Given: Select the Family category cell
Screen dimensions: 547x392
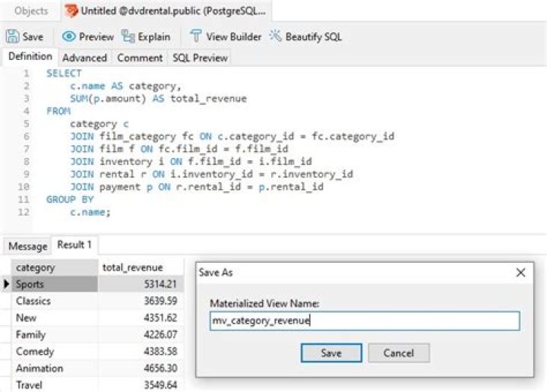Looking at the screenshot, I should 55,334.
